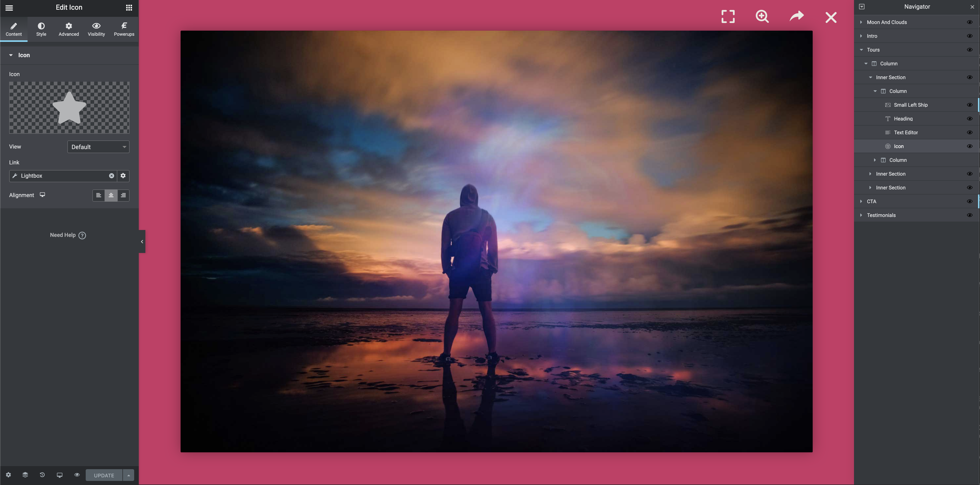This screenshot has height=485, width=980.
Task: Click the lightbox fullscreen icon
Action: tap(728, 17)
